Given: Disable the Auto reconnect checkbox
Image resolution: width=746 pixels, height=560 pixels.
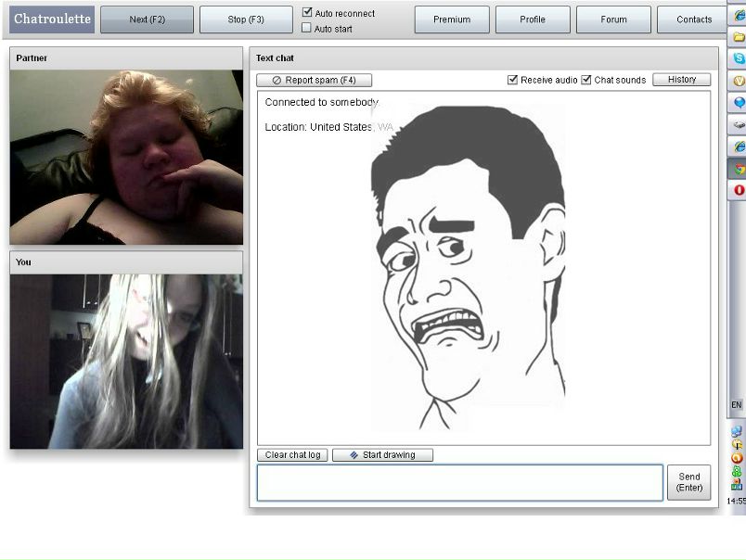Looking at the screenshot, I should coord(307,13).
